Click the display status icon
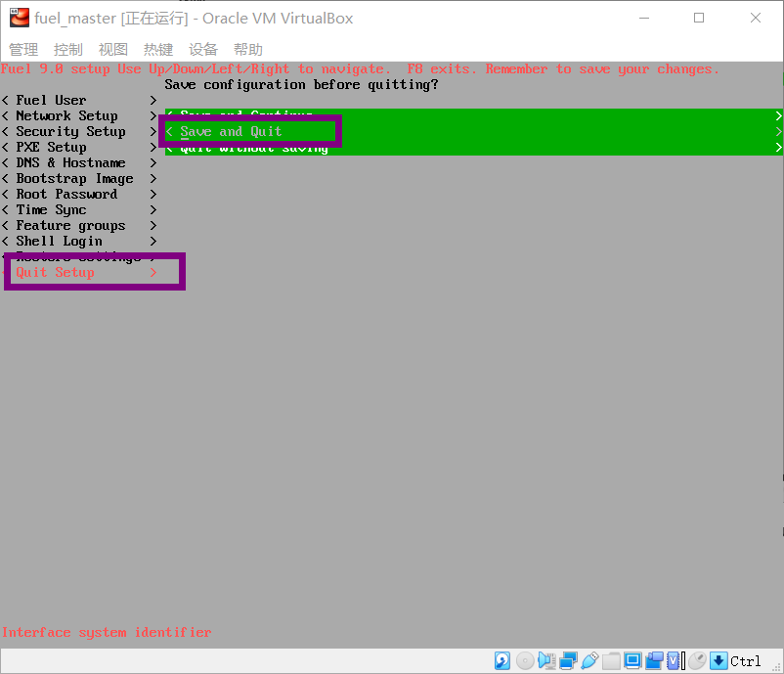 click(632, 660)
